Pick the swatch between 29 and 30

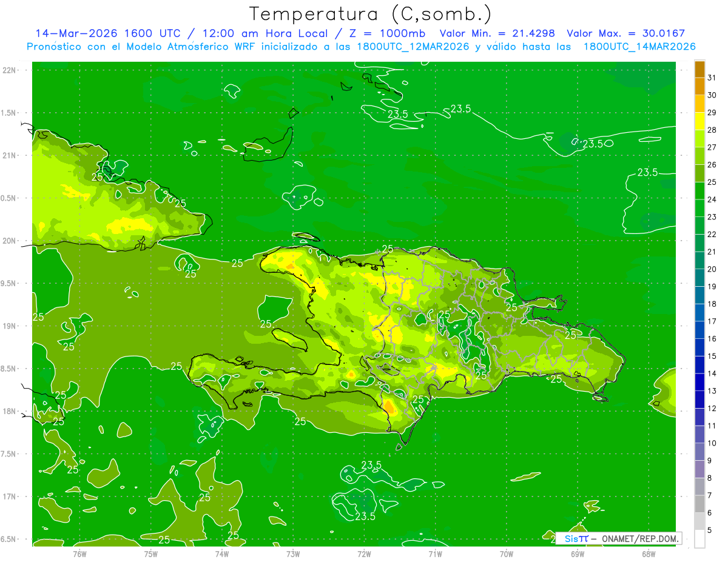click(699, 104)
